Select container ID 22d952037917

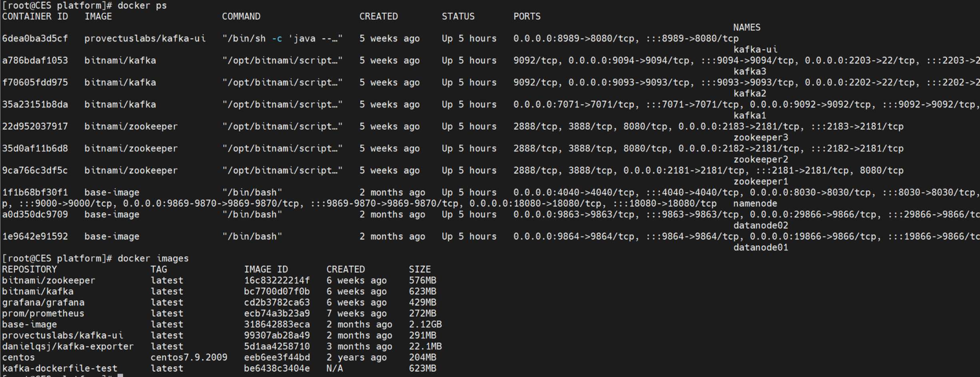coord(35,126)
